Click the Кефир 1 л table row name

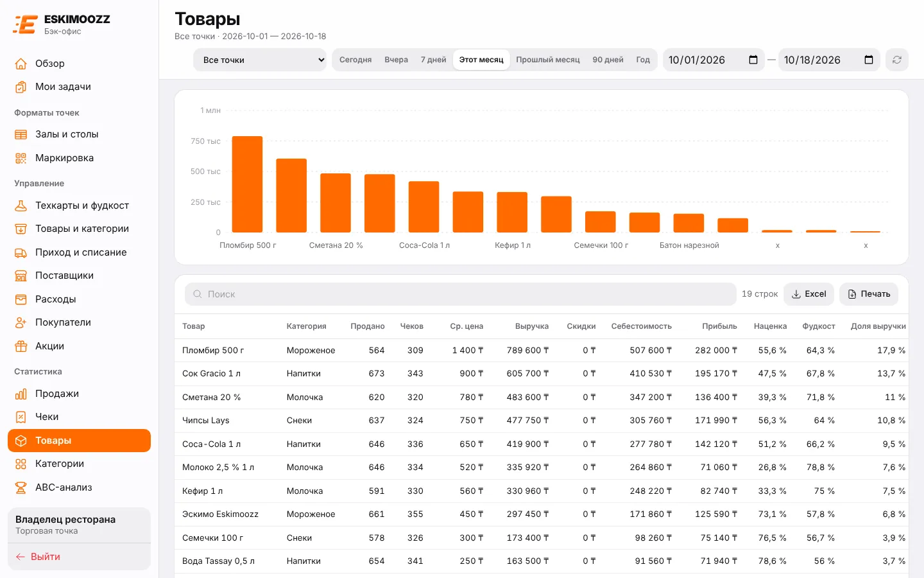click(x=202, y=491)
